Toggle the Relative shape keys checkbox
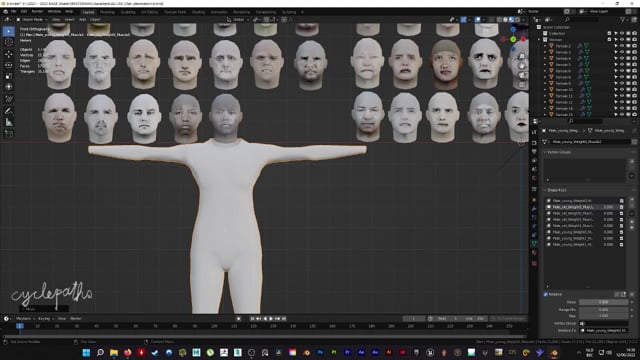 (546, 294)
